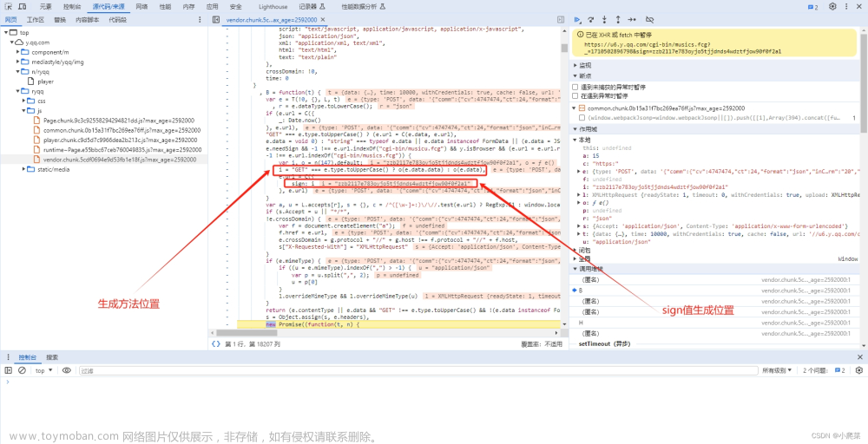This screenshot has width=868, height=444.
Task: Open DevTools settings gear
Action: point(832,7)
